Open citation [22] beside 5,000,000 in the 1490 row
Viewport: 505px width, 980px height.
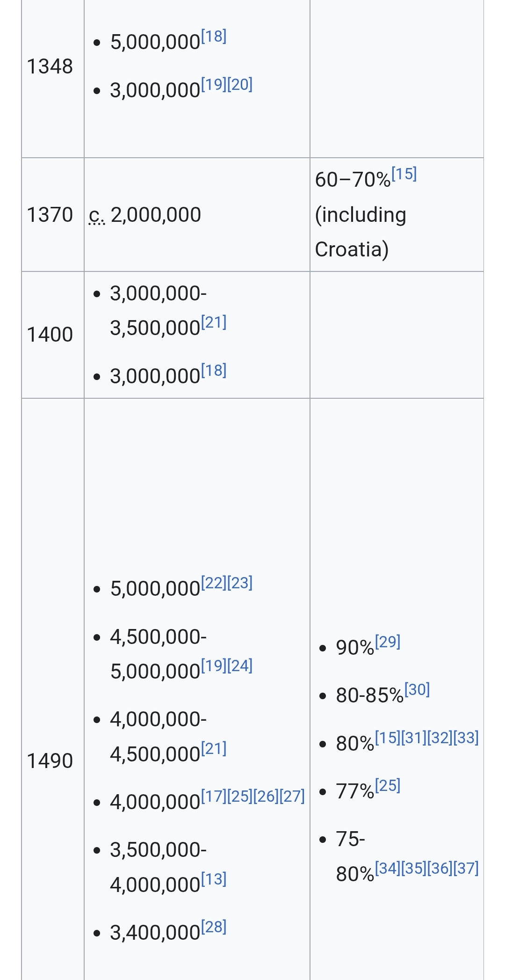[214, 583]
